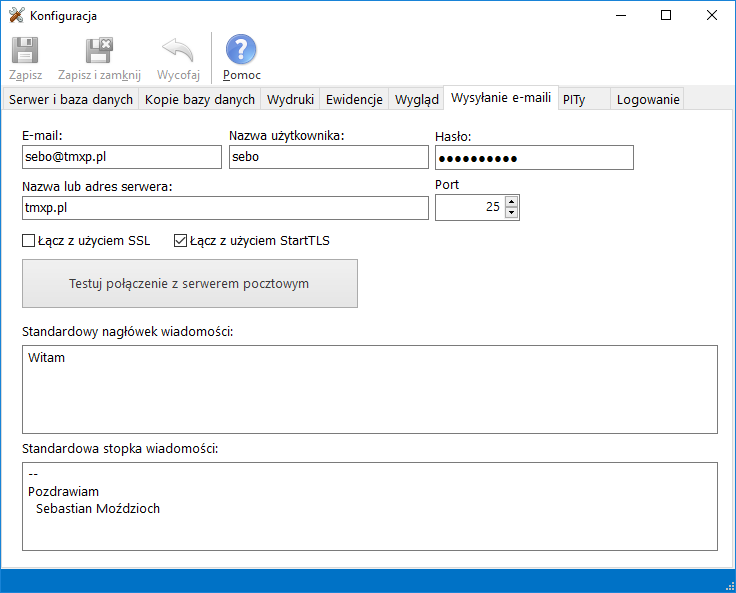The width and height of the screenshot is (736, 593).
Task: Switch to the PITy tab
Action: pyautogui.click(x=584, y=100)
